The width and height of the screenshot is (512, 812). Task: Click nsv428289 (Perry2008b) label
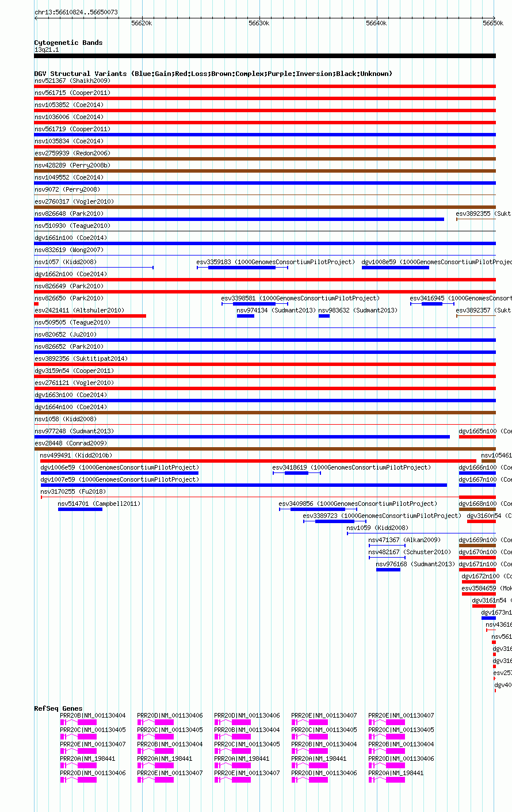72,165
